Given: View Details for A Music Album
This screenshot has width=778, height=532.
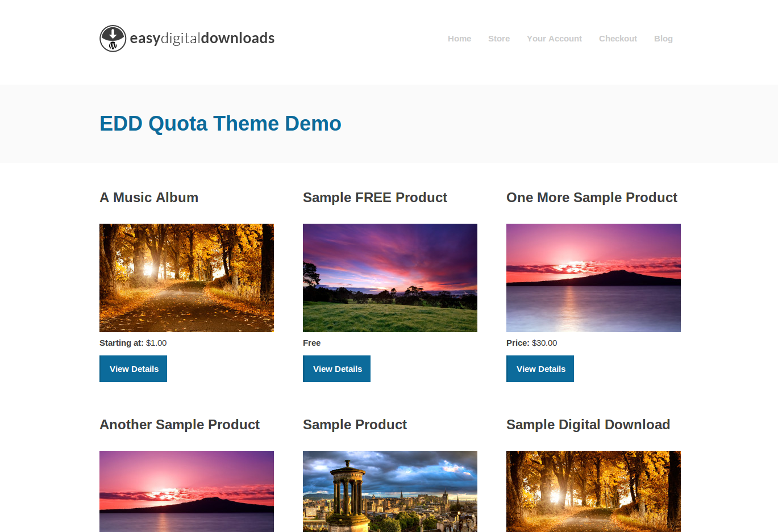Looking at the screenshot, I should click(x=134, y=369).
